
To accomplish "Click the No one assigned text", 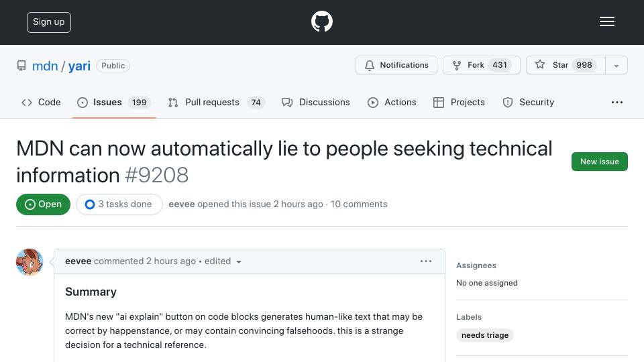I will [x=487, y=283].
